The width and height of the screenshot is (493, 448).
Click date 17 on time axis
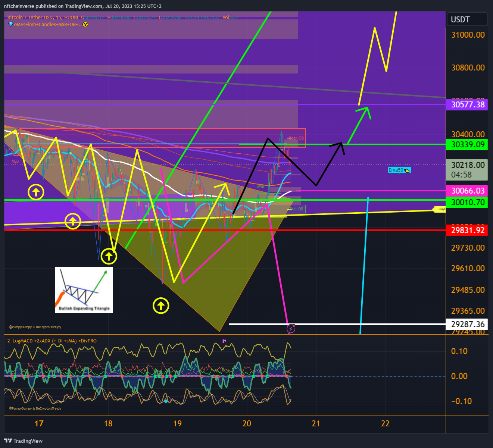click(39, 423)
